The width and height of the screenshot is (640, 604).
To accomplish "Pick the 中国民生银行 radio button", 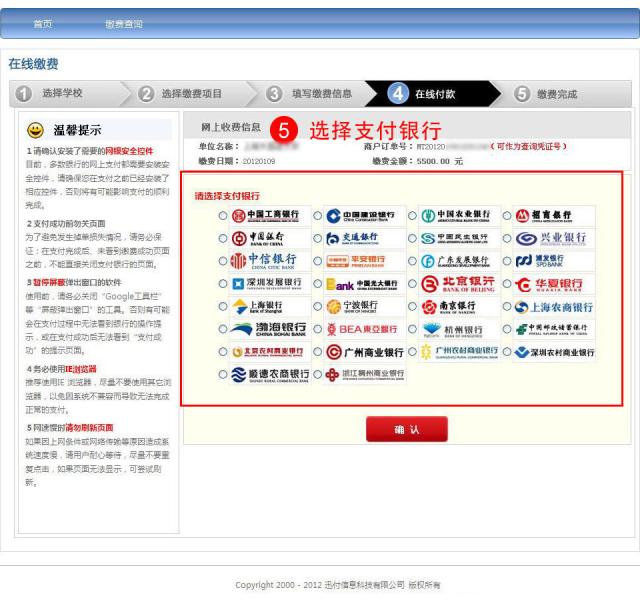I will [x=412, y=238].
